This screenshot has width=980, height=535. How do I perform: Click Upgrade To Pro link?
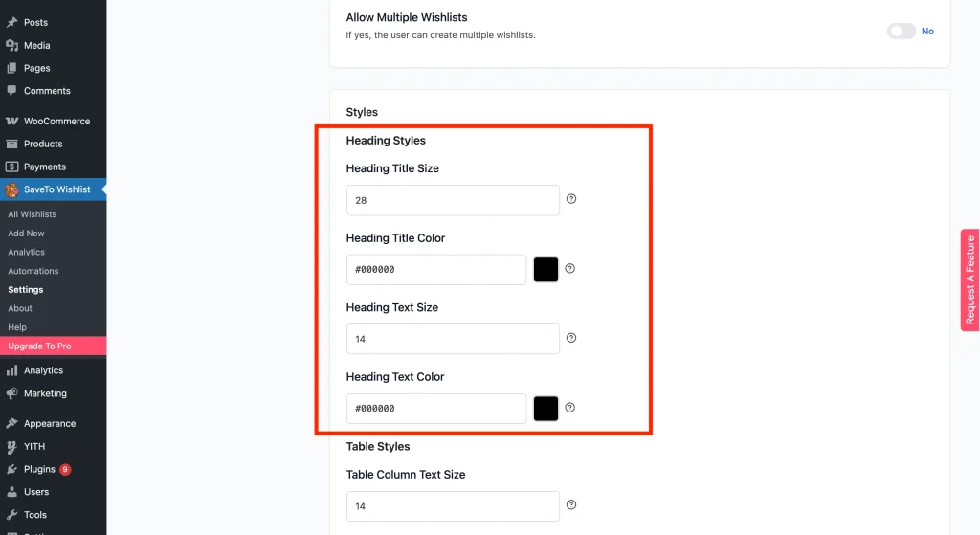point(39,346)
